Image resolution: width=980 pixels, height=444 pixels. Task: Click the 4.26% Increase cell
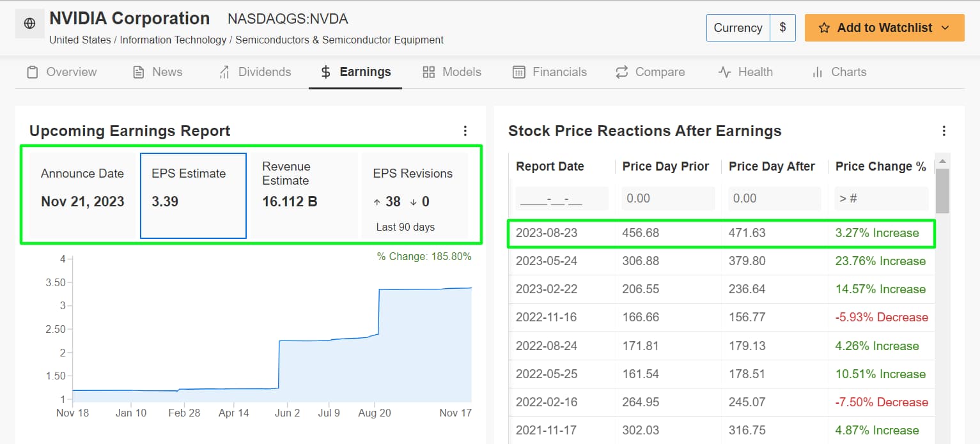click(x=877, y=346)
